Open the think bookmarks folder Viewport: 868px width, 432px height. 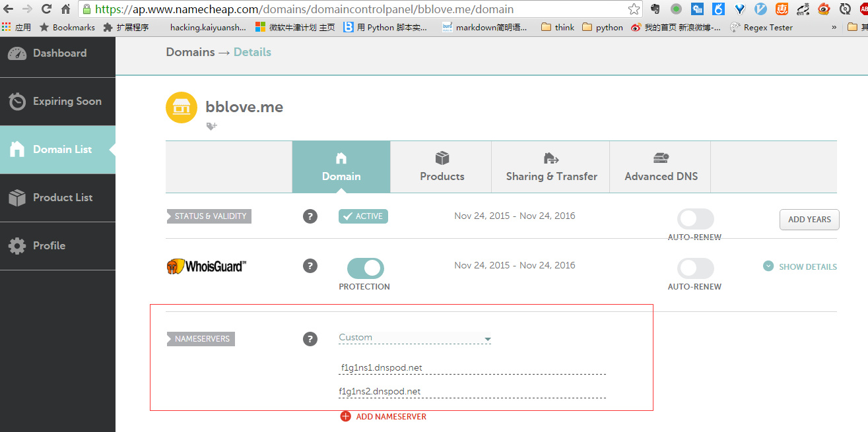click(x=558, y=27)
